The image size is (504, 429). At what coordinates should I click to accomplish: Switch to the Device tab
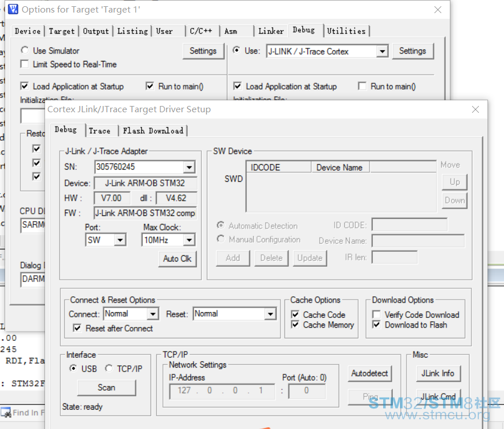tap(27, 31)
